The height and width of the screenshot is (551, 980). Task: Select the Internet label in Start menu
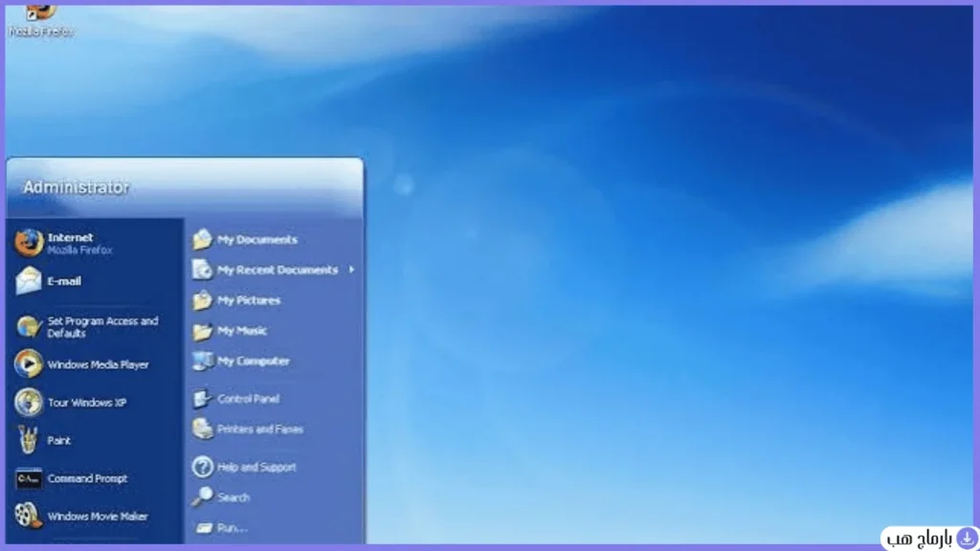pos(70,237)
